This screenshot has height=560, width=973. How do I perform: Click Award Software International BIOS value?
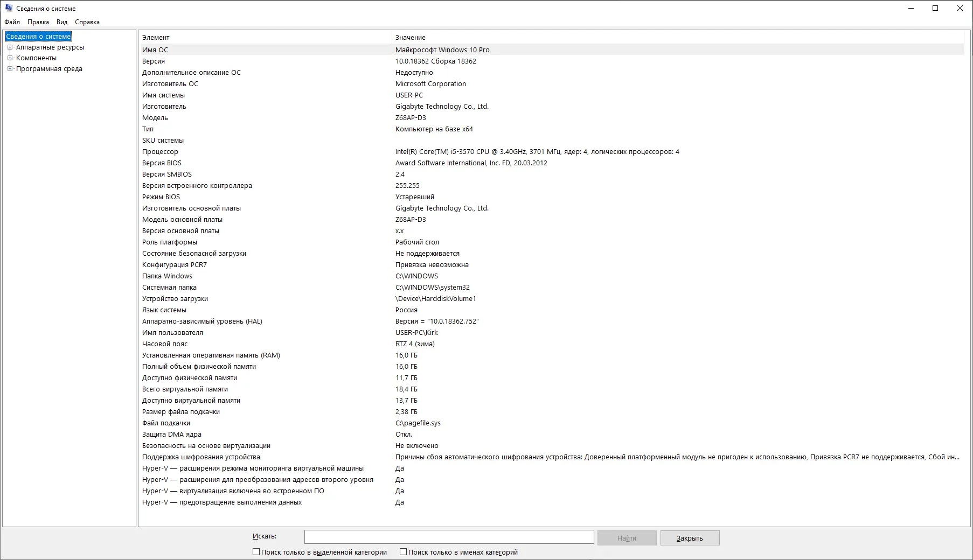[x=471, y=163]
